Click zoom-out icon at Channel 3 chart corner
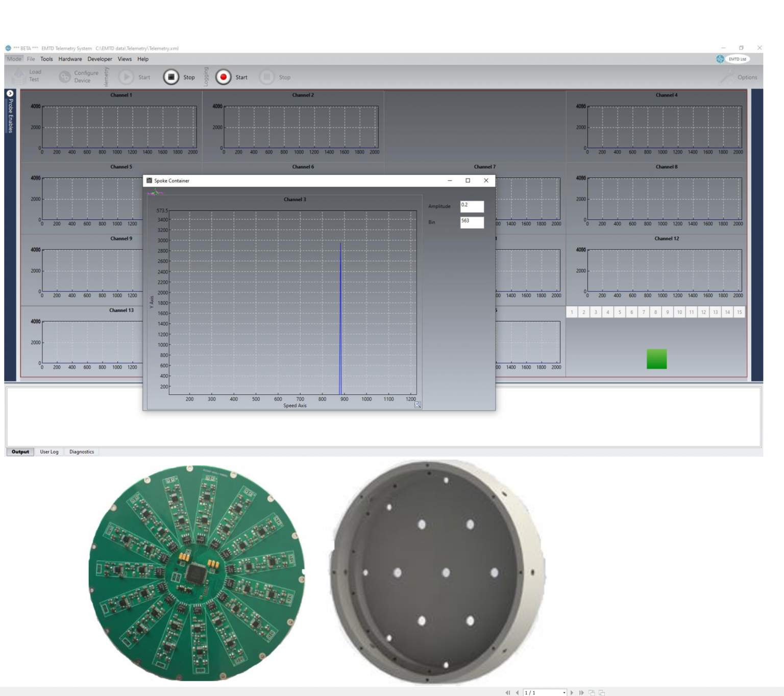Viewport: 784px width, 696px height. pyautogui.click(x=417, y=405)
